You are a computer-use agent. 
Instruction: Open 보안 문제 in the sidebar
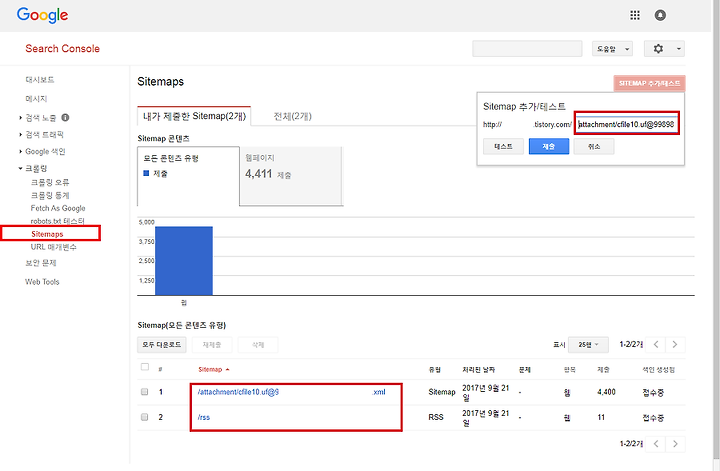(x=40, y=263)
